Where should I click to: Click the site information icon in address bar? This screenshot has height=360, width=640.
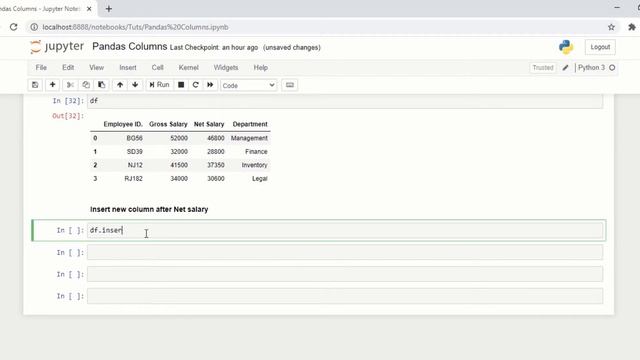(34, 27)
